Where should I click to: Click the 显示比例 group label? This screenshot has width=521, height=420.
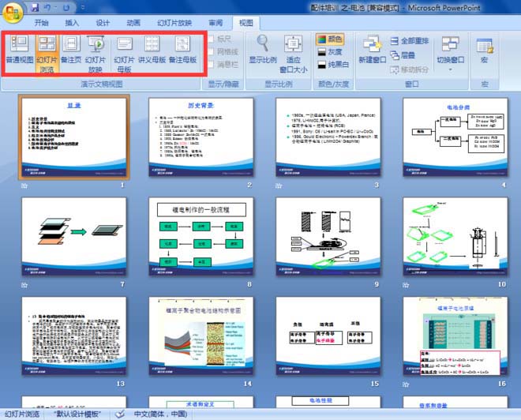tap(279, 84)
